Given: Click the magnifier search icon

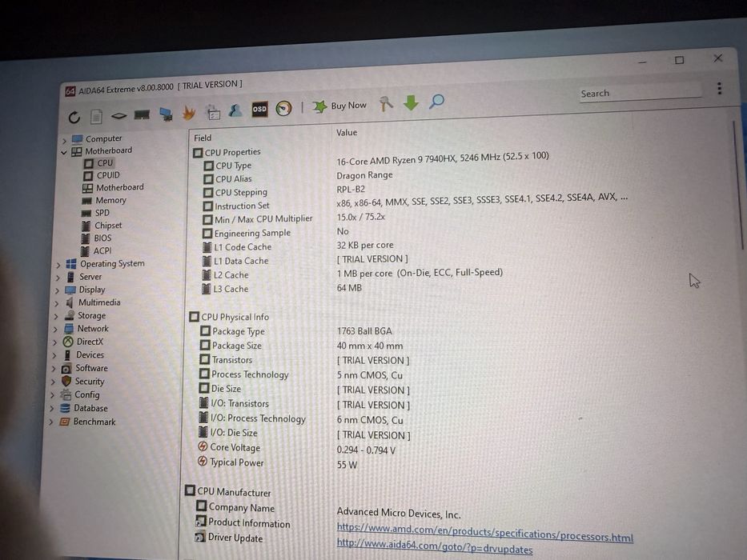Looking at the screenshot, I should tap(437, 101).
